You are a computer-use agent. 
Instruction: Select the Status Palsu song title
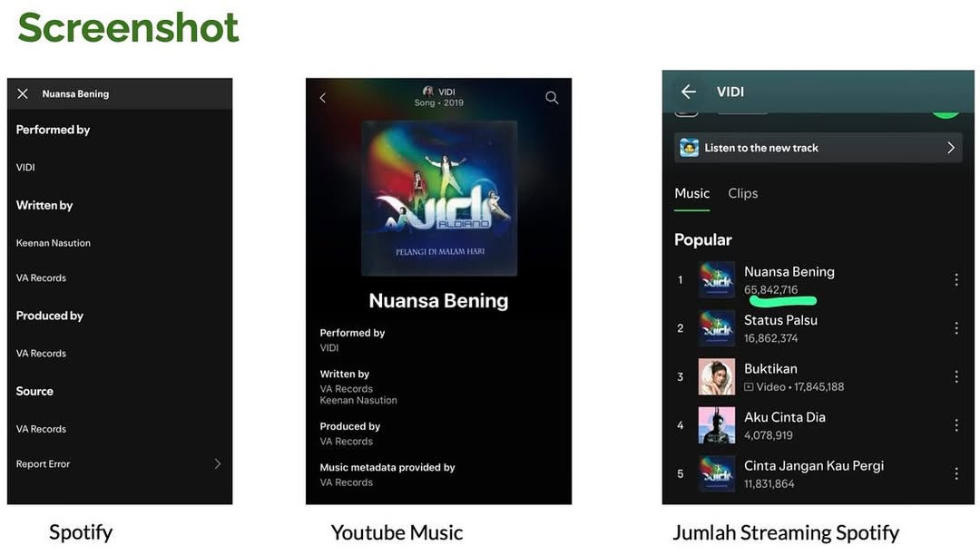780,320
